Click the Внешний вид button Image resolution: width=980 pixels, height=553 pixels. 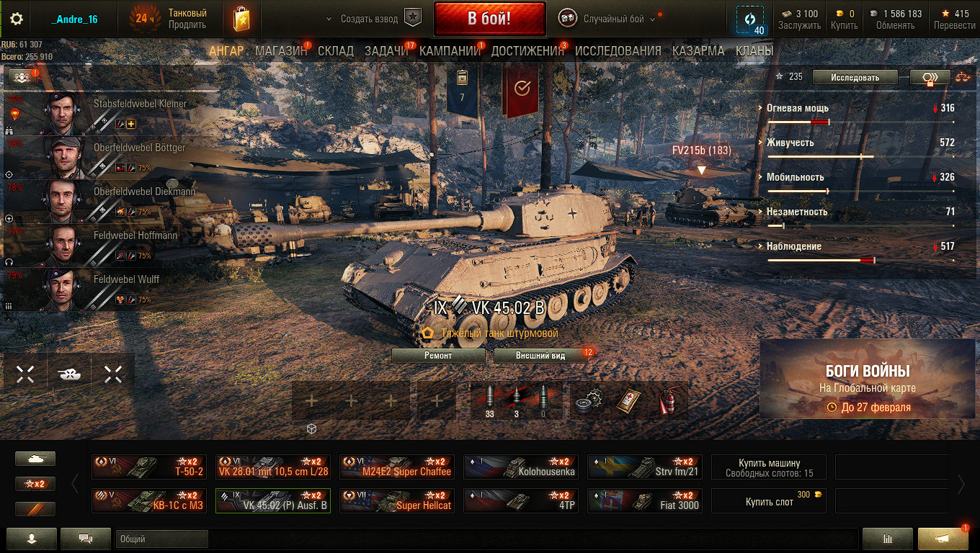point(540,356)
